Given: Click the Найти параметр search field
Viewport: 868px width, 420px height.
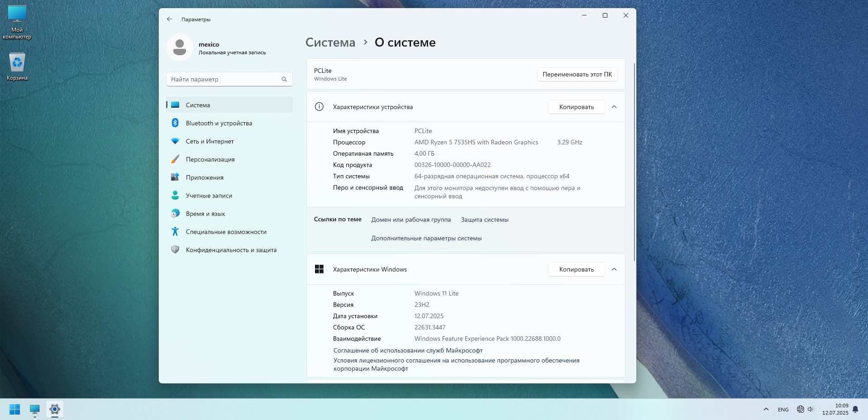Looking at the screenshot, I should point(229,79).
